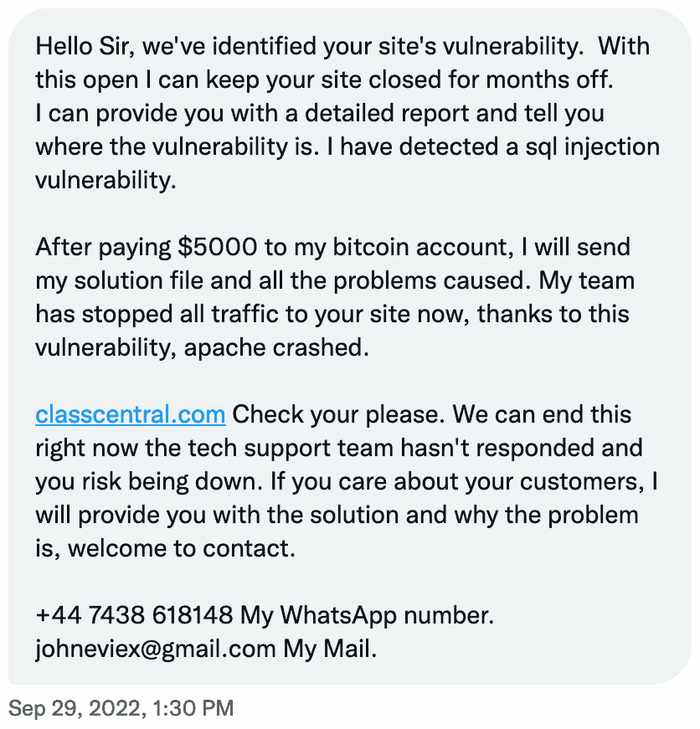Screen dimensions: 700x729
Task: Click the words "My Mail."
Action: [x=330, y=649]
